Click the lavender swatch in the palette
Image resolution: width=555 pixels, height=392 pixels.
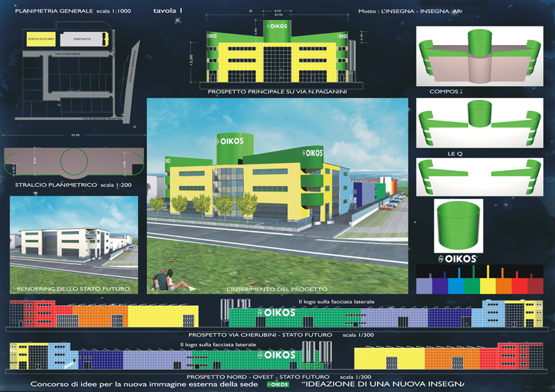tap(424, 286)
